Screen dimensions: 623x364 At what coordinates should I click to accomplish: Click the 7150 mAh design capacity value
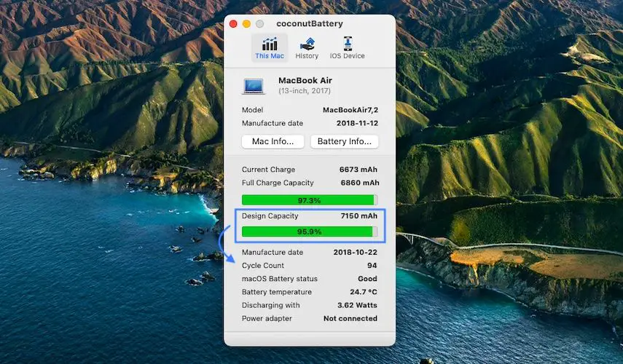358,216
